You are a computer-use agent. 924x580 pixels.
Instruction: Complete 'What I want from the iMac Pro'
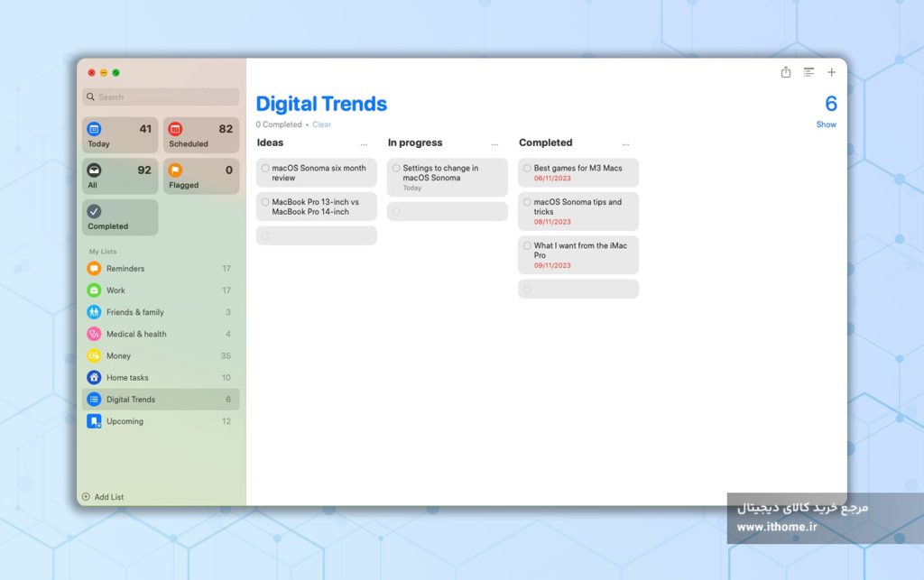tap(527, 245)
